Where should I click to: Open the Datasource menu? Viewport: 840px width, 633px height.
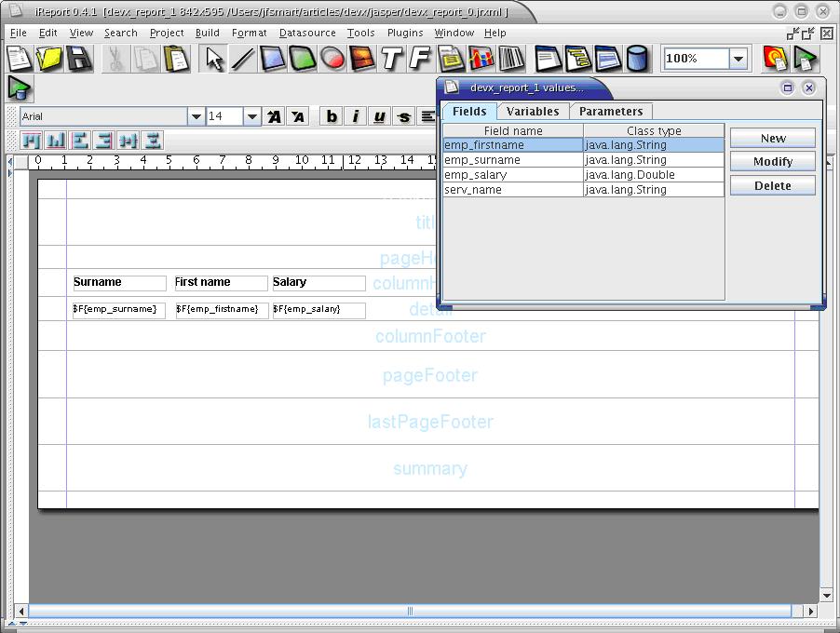point(307,33)
